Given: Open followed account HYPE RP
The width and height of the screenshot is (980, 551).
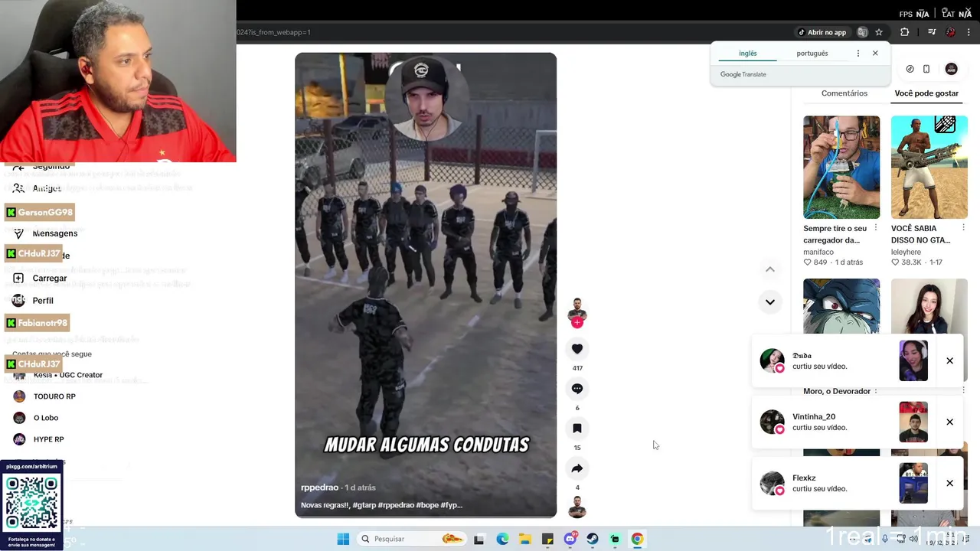Looking at the screenshot, I should (38, 439).
